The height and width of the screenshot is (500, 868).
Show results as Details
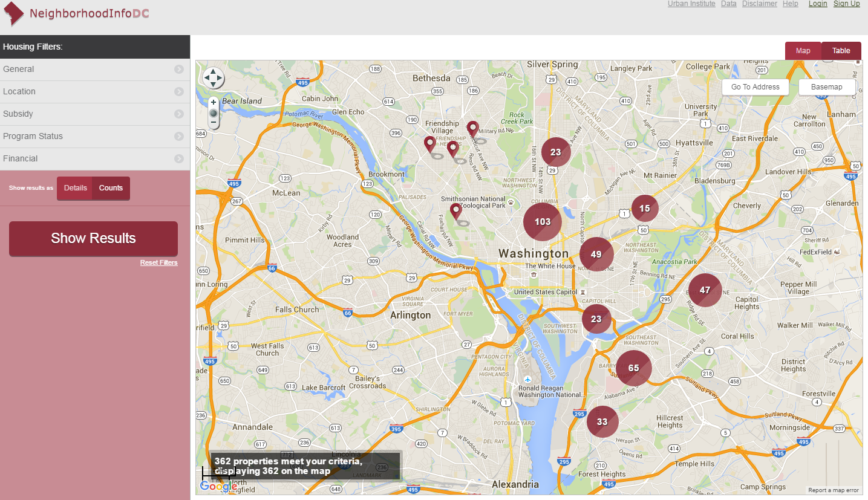point(75,188)
